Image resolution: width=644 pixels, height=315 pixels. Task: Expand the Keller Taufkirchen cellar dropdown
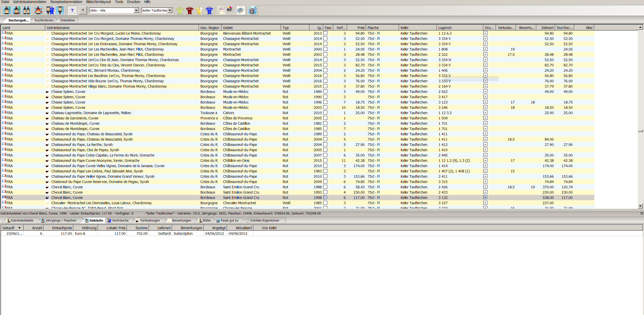[x=170, y=10]
